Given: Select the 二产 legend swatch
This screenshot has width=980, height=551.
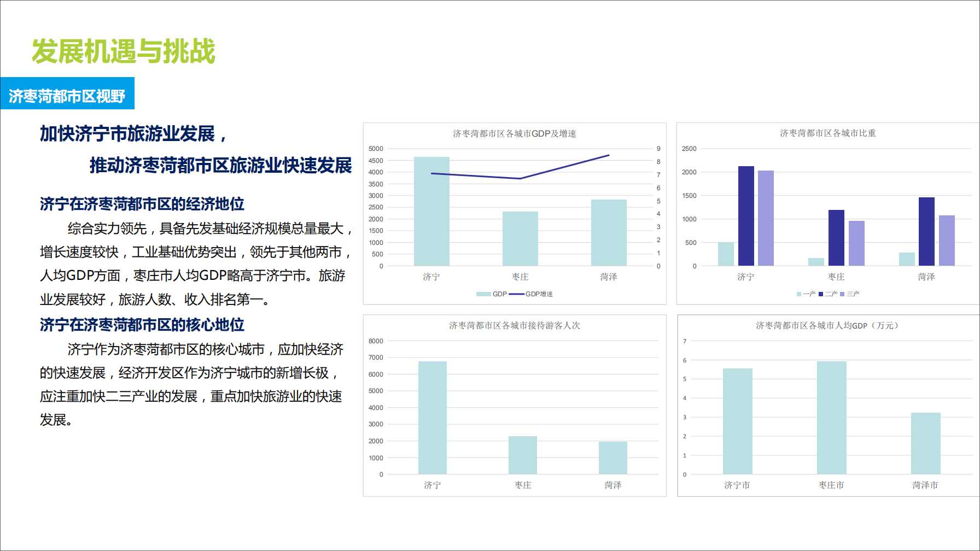Looking at the screenshot, I should pos(821,294).
